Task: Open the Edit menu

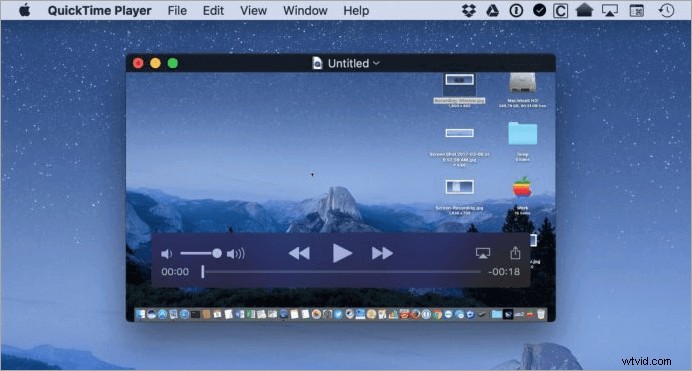Action: tap(213, 11)
